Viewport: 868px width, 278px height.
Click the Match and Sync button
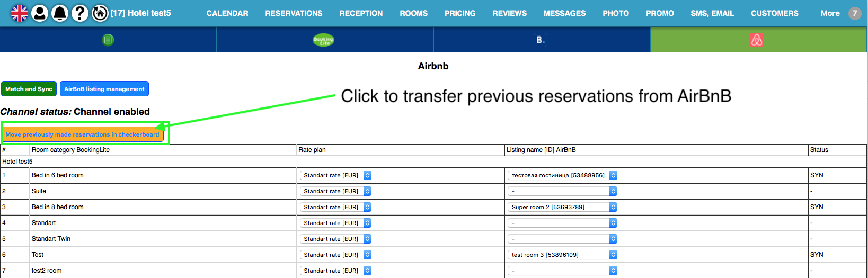pyautogui.click(x=29, y=89)
